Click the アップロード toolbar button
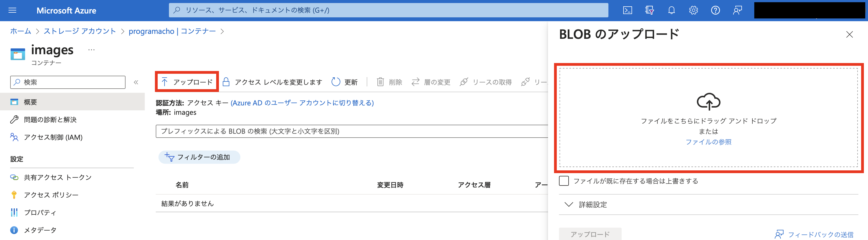Image resolution: width=868 pixels, height=240 pixels. pos(187,82)
